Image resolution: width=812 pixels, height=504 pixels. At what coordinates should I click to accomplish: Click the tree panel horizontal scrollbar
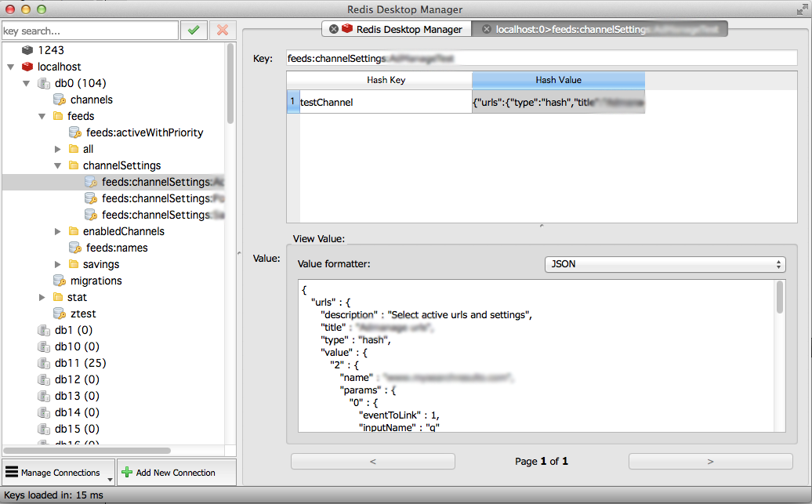87,451
